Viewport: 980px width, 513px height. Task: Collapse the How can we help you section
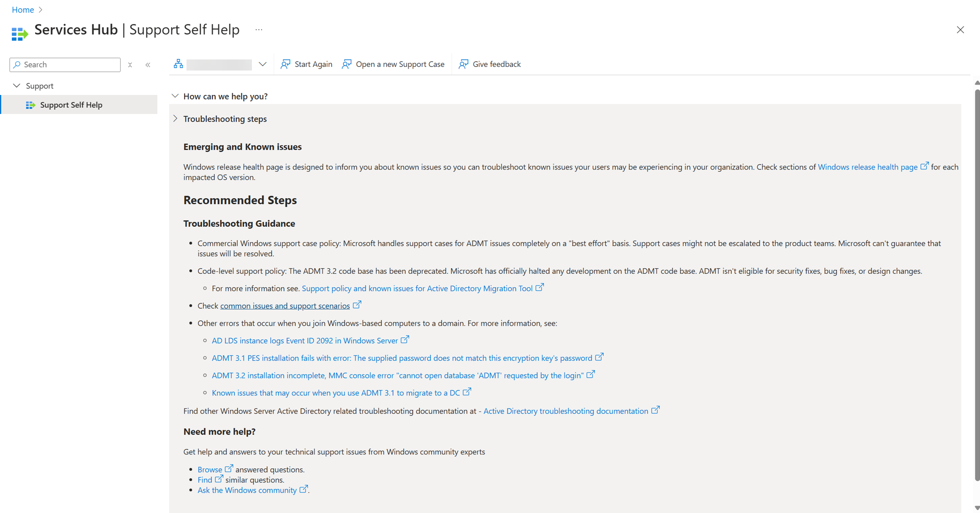click(175, 96)
